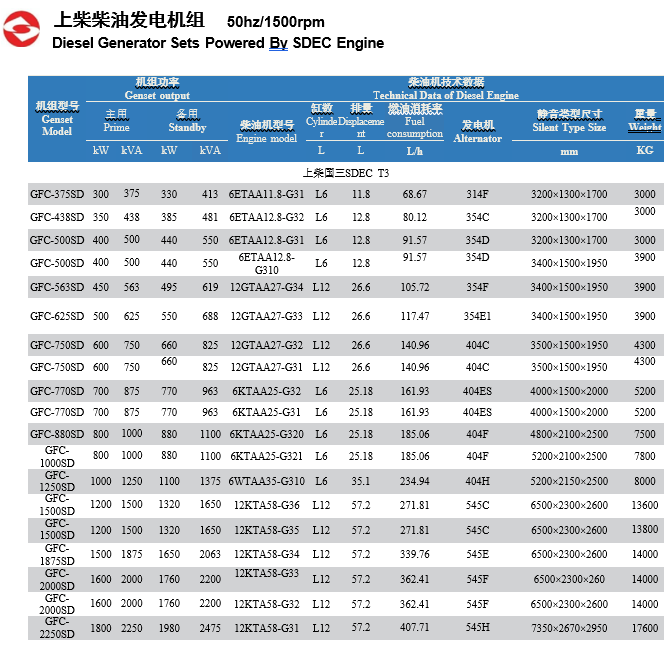Click fuel consumption value 80.12
Viewport: 668px width, 645px height.
coord(415,217)
